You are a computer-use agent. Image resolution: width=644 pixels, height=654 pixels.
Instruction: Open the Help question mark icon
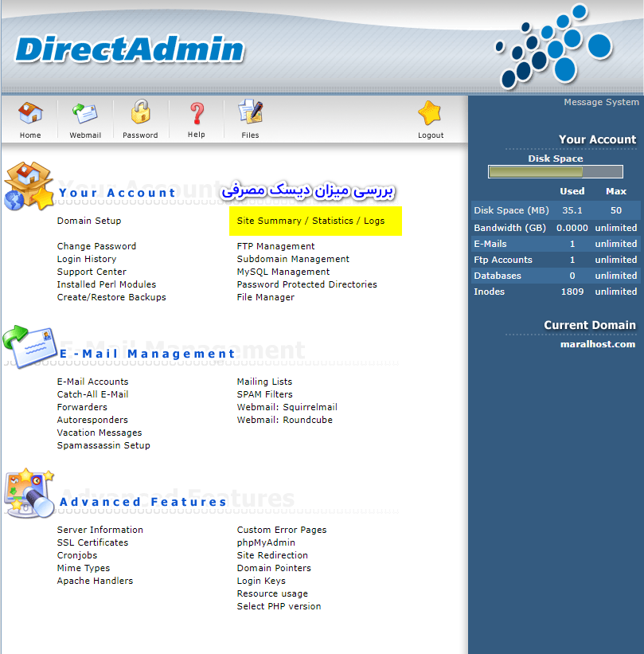[x=197, y=113]
